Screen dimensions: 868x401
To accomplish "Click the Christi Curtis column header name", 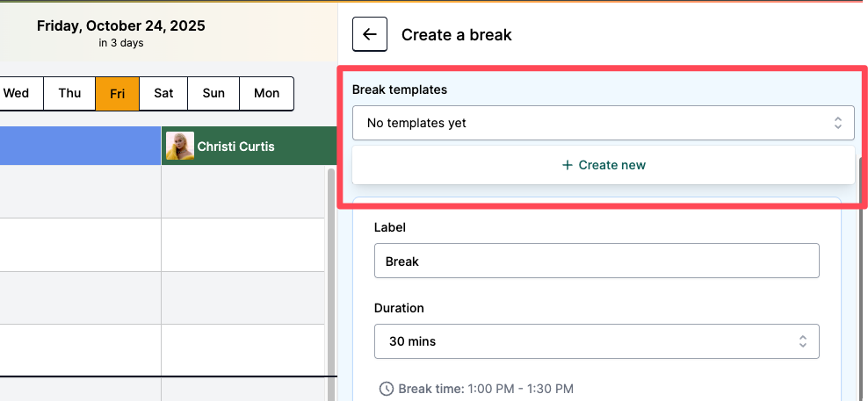I will pyautogui.click(x=235, y=147).
